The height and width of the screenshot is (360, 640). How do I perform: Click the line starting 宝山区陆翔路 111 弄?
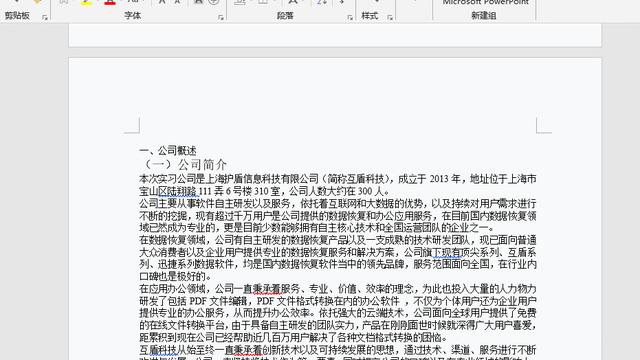pos(264,191)
